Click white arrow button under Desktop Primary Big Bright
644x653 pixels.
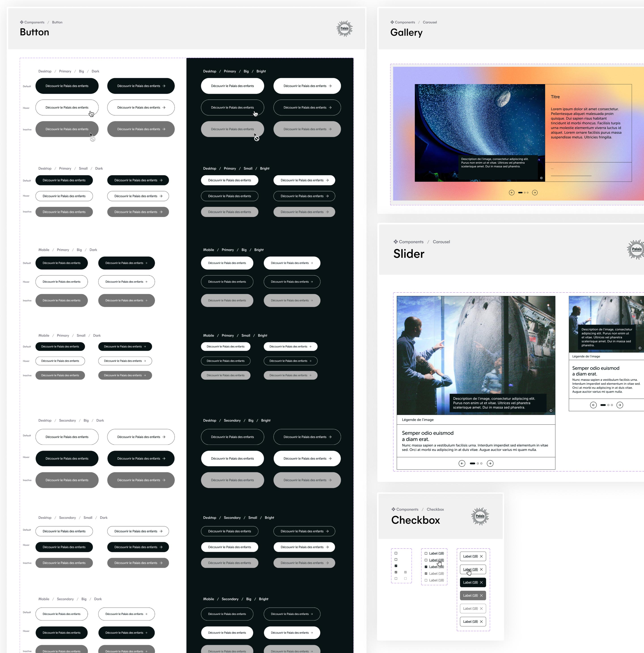click(x=307, y=86)
